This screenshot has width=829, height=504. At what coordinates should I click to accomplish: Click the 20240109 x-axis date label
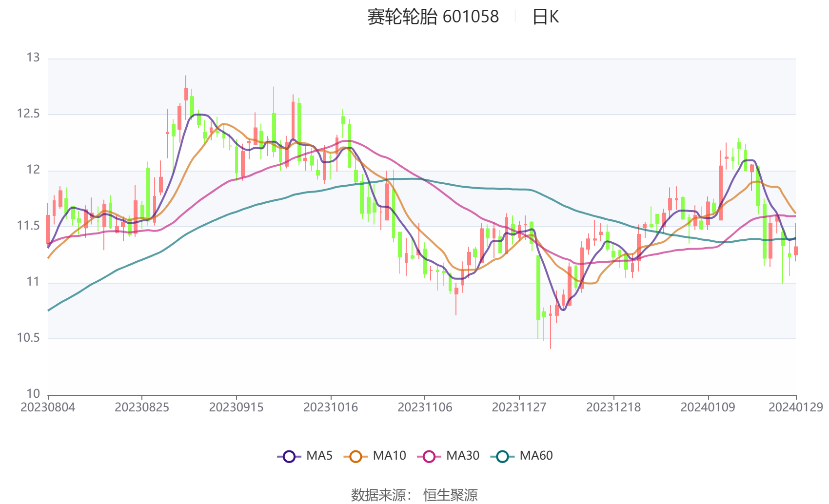(708, 407)
